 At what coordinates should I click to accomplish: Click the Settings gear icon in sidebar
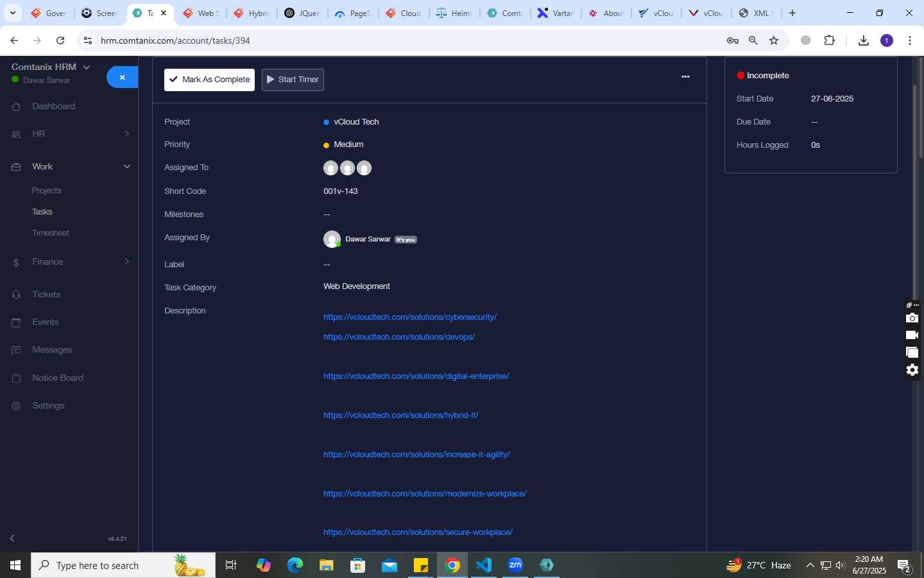click(x=16, y=406)
